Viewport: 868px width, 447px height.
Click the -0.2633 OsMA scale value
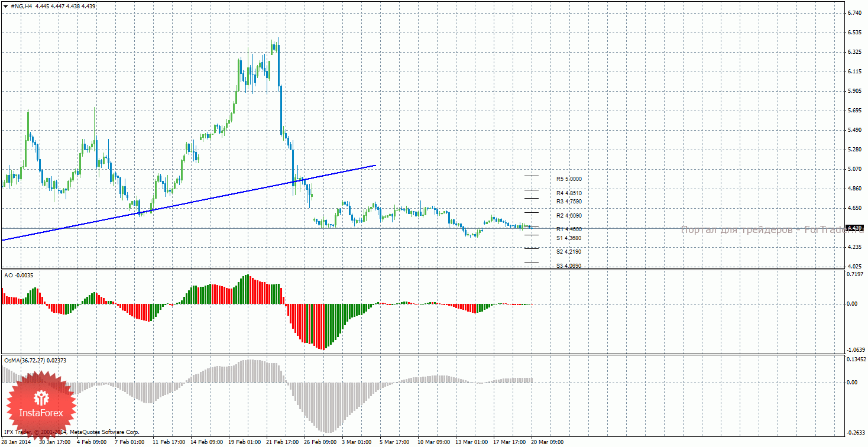(855, 432)
